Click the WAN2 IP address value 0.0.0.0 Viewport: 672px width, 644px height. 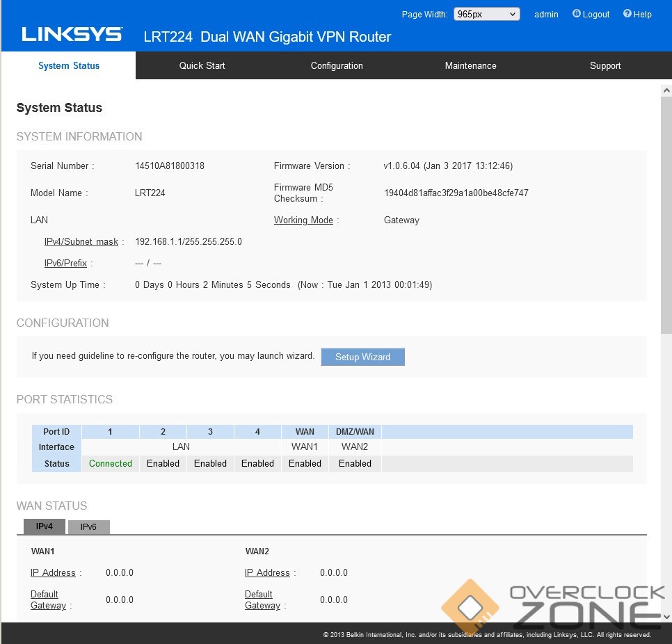coord(334,572)
